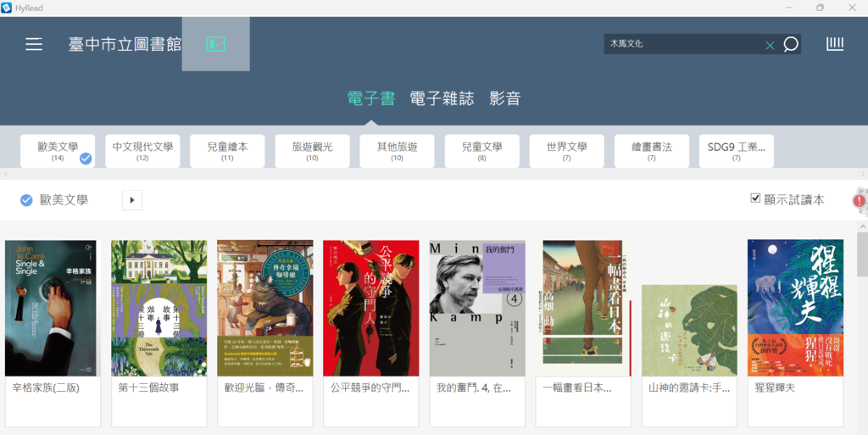Switch to the 電子雜誌 tab
Image resolution: width=868 pixels, height=435 pixels.
442,98
